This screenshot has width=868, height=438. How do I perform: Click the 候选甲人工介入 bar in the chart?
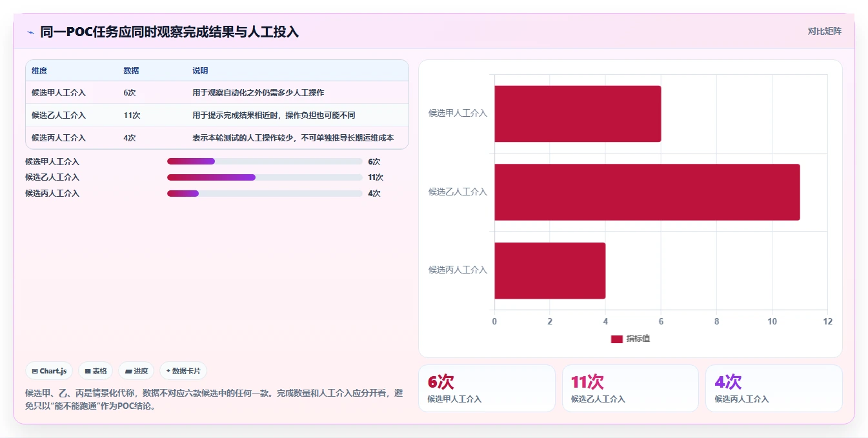coord(578,114)
